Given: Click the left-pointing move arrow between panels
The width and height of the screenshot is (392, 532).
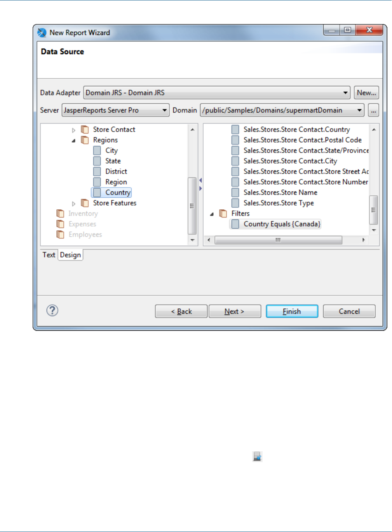Looking at the screenshot, I should pos(200,180).
